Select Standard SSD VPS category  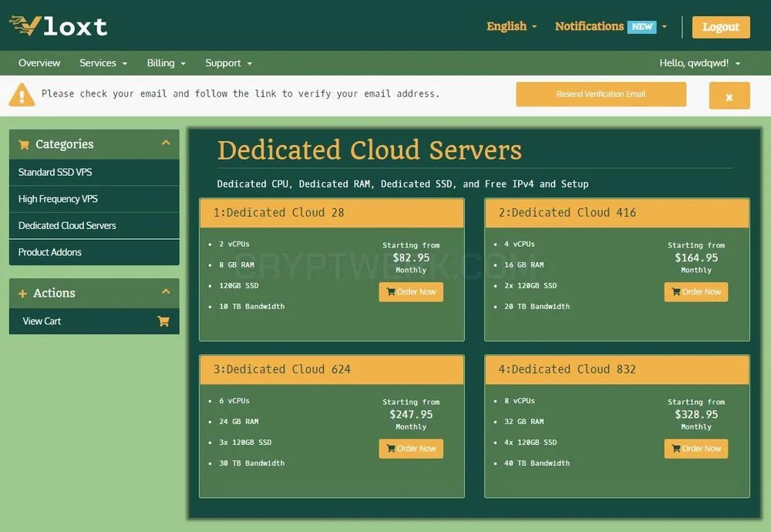point(94,172)
